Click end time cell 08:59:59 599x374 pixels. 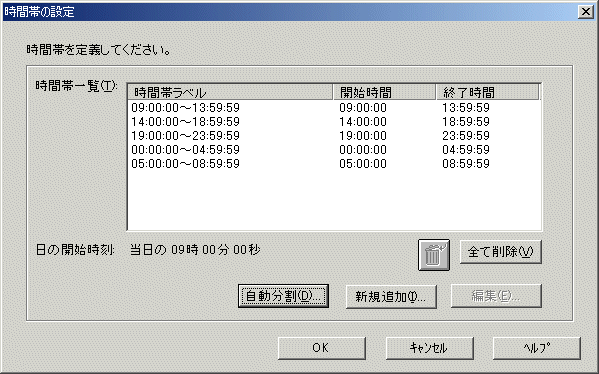pos(466,164)
